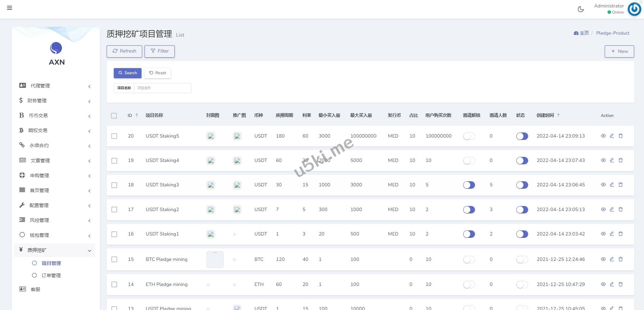Toggle dark mode moon icon
Screen dimensions: 644x310
coord(581,9)
